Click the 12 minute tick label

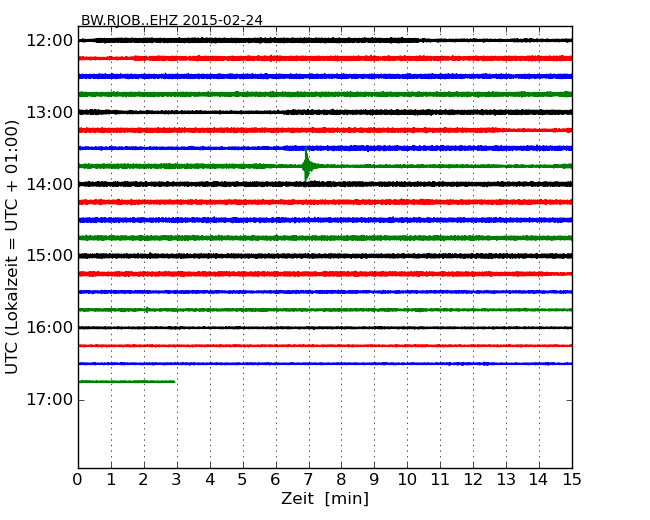point(473,480)
